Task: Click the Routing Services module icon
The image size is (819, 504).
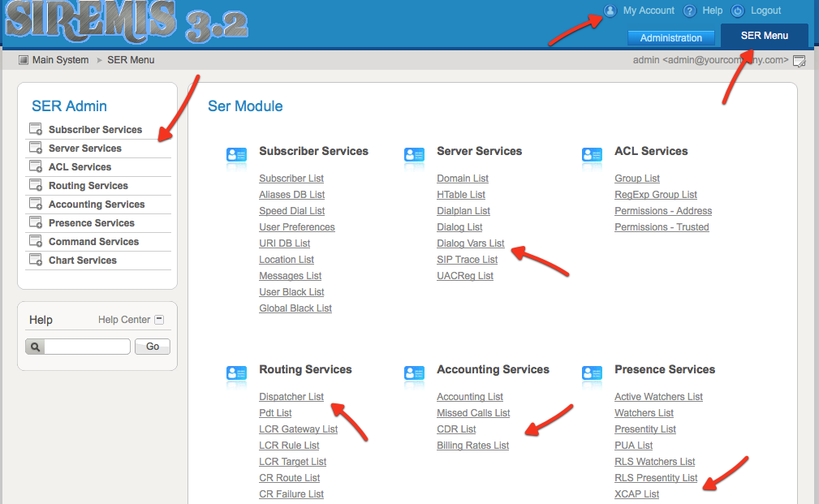Action: tap(236, 373)
